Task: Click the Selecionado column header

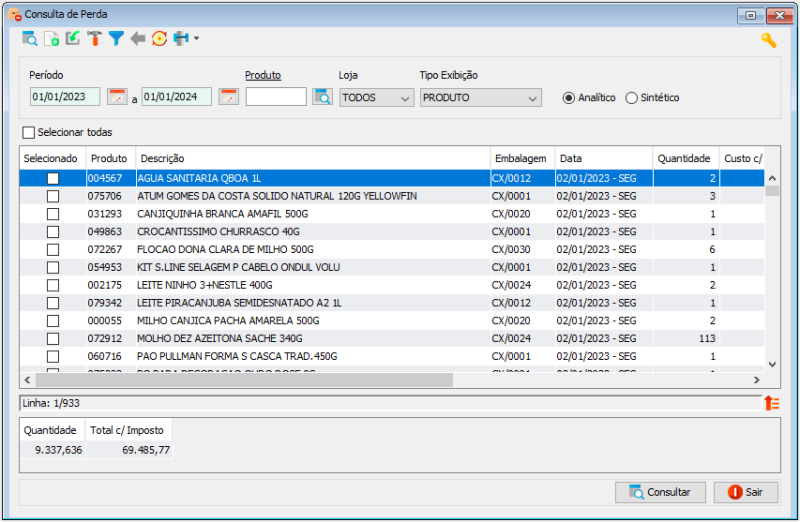Action: pyautogui.click(x=53, y=158)
